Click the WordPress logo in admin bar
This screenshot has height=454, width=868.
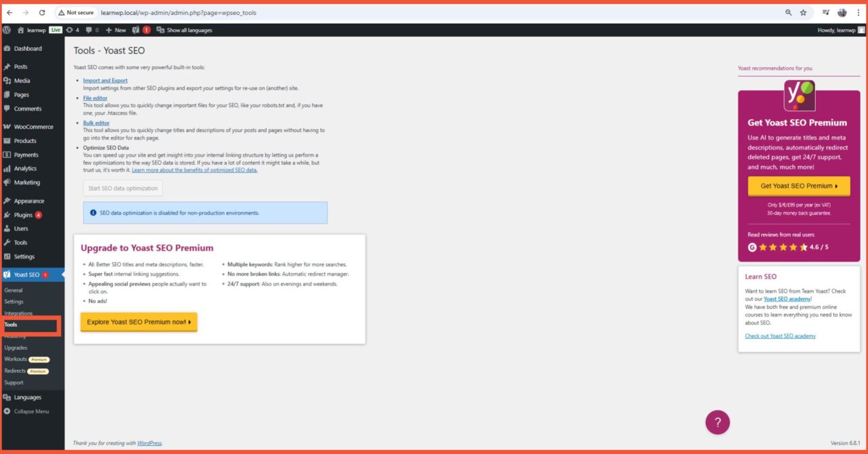point(7,30)
